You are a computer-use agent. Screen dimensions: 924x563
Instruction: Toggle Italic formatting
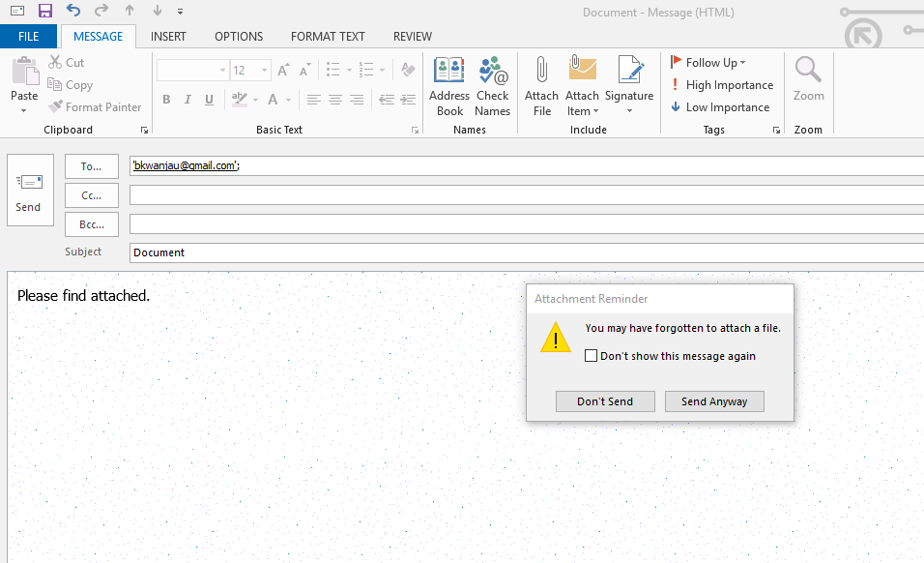(x=188, y=100)
